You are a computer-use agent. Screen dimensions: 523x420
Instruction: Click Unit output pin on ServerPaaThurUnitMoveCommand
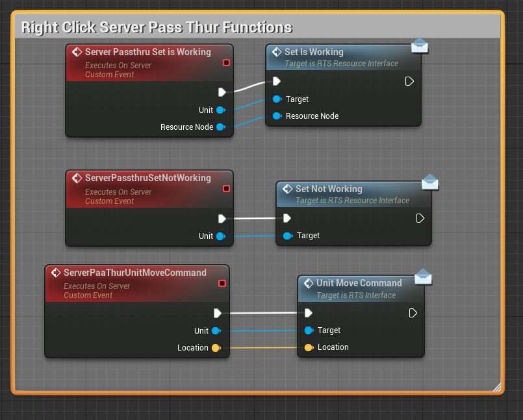point(216,330)
